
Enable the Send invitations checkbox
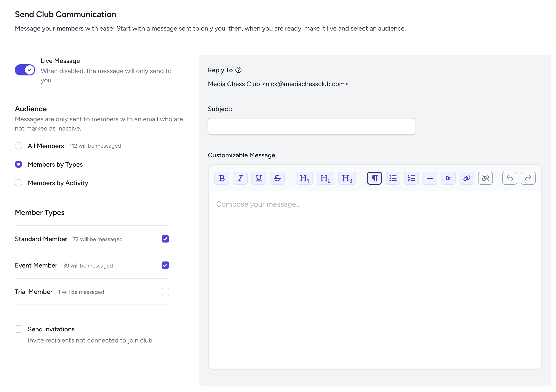pos(19,329)
